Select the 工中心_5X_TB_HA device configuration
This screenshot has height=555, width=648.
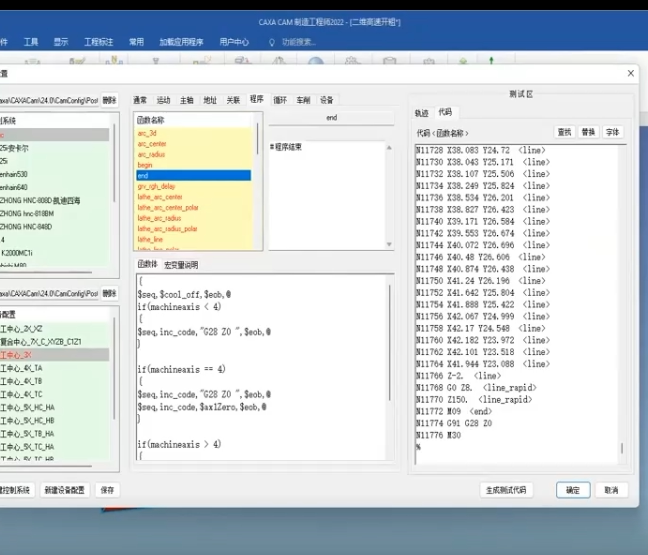coord(55,434)
